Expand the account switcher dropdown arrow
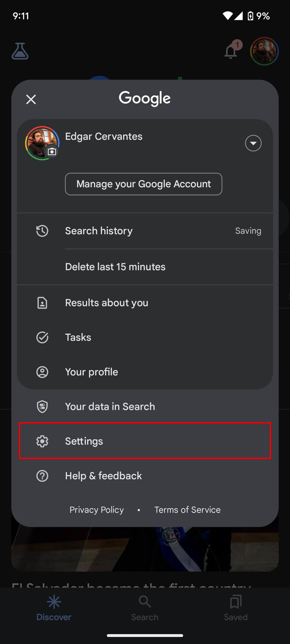The width and height of the screenshot is (290, 644). point(253,143)
